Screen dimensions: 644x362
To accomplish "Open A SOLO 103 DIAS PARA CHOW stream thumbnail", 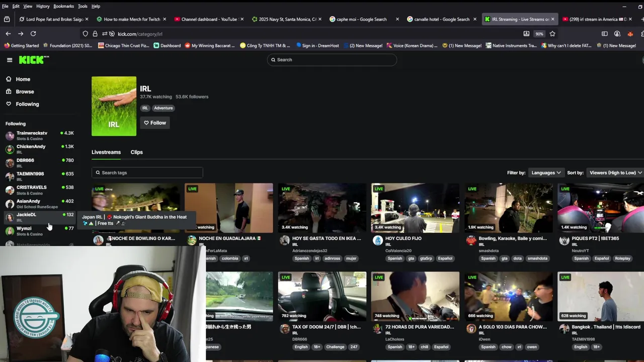I will (x=508, y=296).
